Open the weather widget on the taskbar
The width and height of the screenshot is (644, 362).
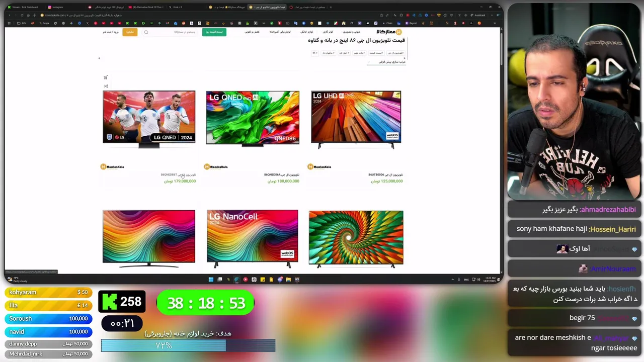point(18,280)
